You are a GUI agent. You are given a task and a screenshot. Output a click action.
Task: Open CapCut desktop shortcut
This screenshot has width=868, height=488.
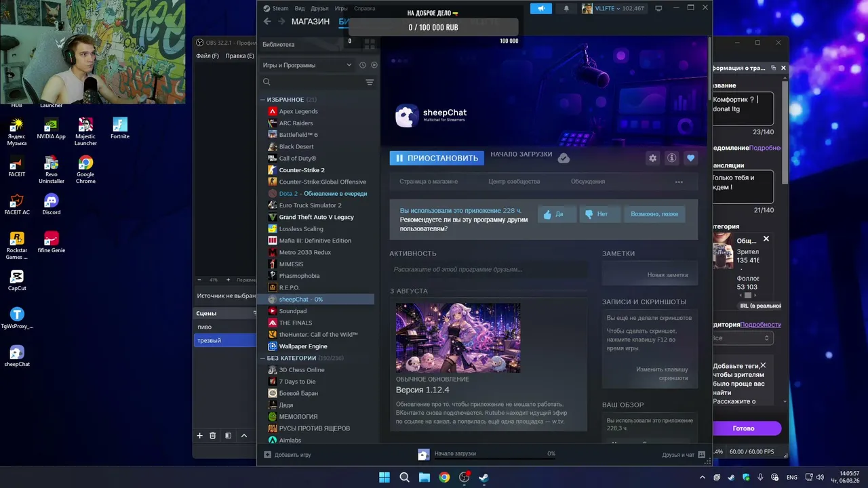[x=17, y=280]
